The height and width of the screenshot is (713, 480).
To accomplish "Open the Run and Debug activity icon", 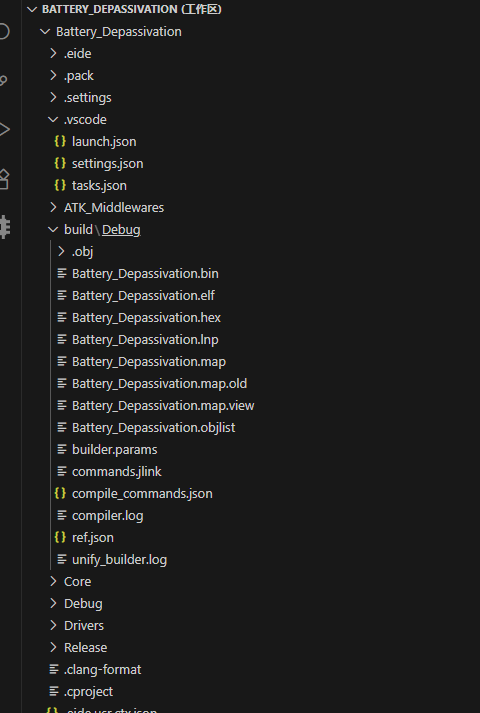I will (5, 130).
